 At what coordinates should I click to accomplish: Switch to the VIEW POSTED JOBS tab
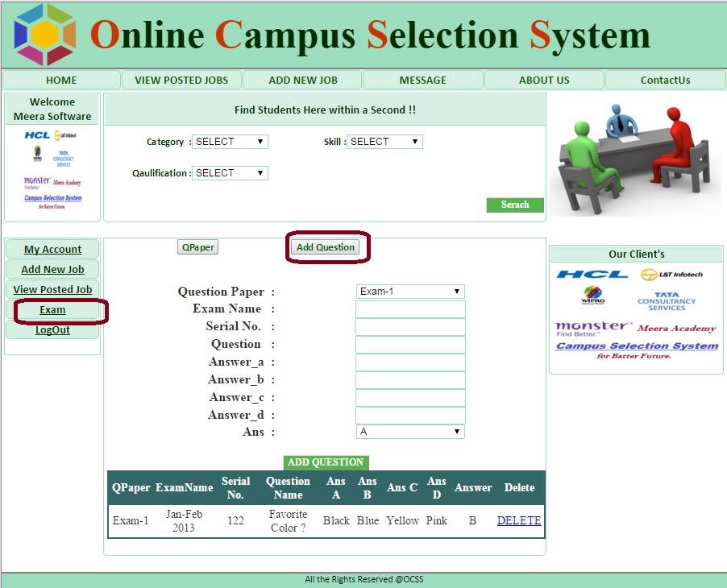(x=181, y=80)
